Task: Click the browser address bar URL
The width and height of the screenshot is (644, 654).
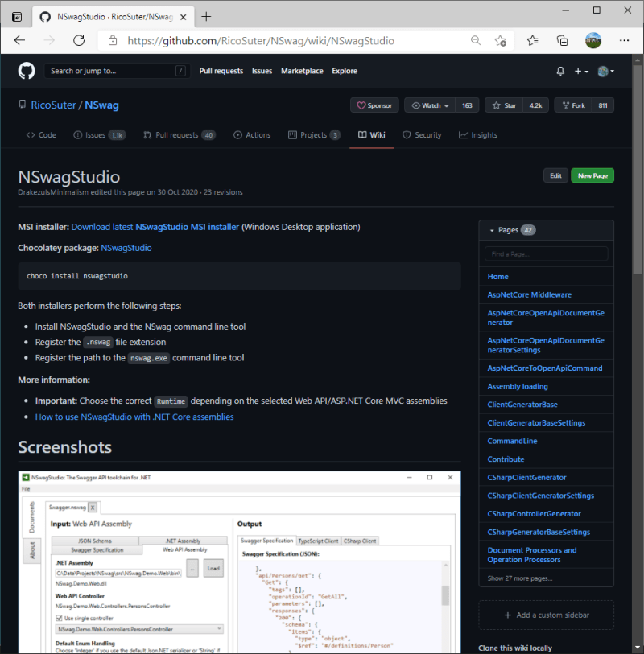Action: (x=261, y=41)
